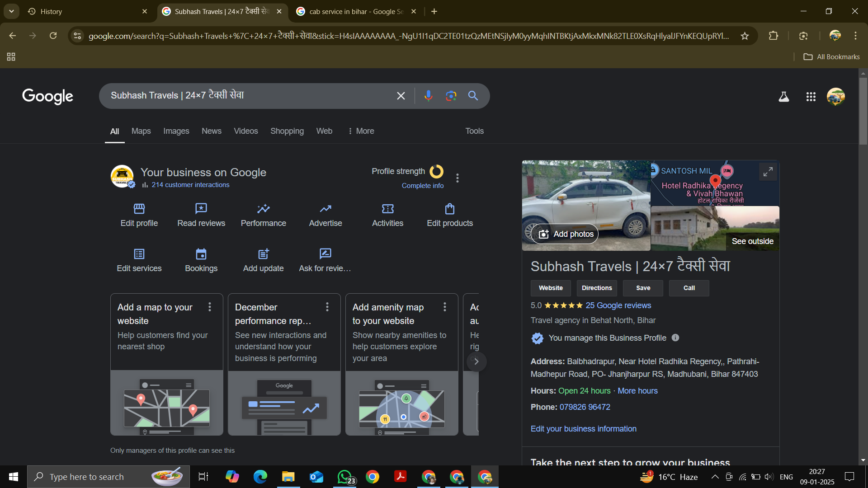
Task: Open the Google apps grid
Action: (x=811, y=97)
